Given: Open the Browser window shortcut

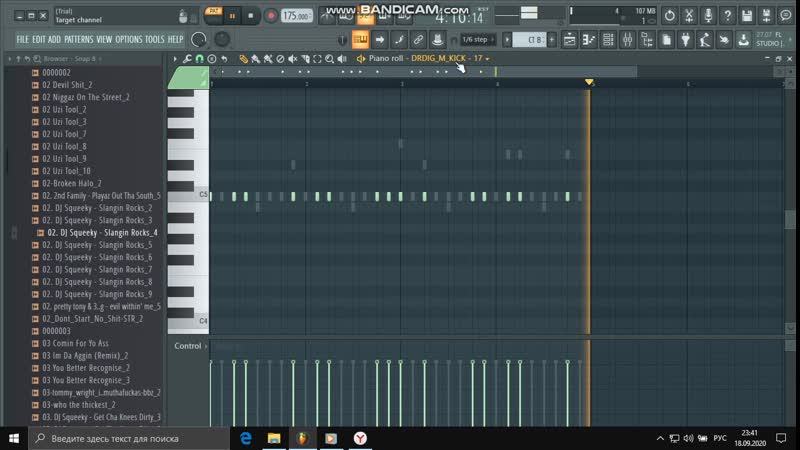Looking at the screenshot, I should (647, 39).
